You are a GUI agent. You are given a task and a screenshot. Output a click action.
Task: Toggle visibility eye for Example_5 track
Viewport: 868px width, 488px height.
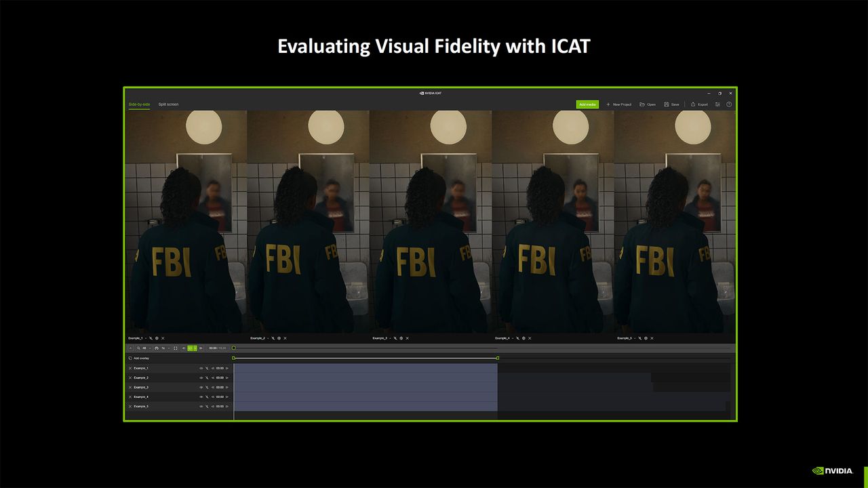tap(201, 406)
